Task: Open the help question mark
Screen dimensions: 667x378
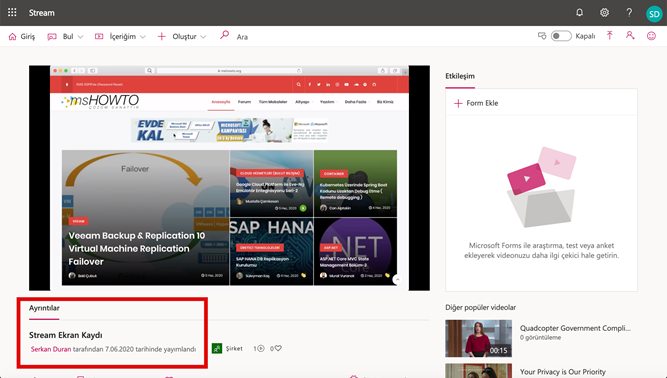Action: coord(629,12)
